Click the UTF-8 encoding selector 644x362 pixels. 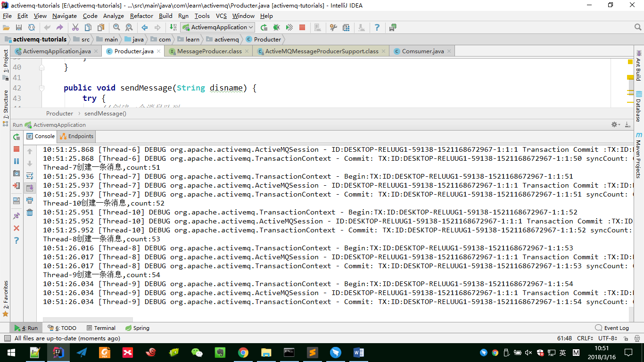click(608, 338)
